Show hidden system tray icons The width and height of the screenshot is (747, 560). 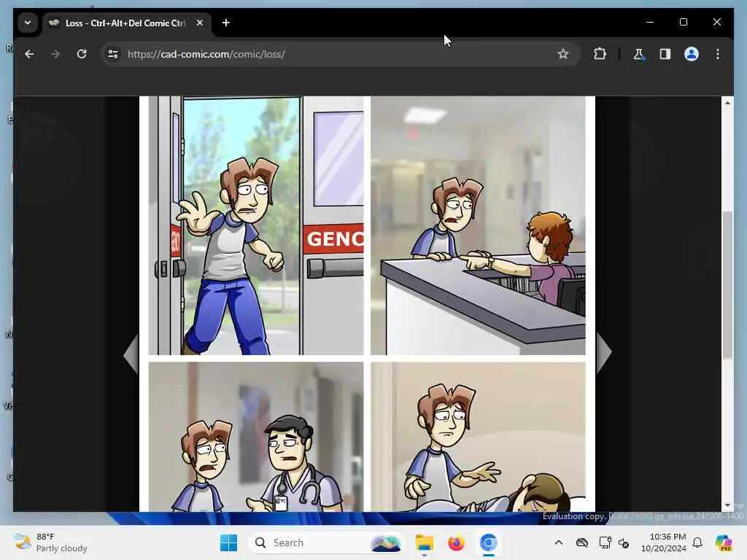click(x=559, y=542)
